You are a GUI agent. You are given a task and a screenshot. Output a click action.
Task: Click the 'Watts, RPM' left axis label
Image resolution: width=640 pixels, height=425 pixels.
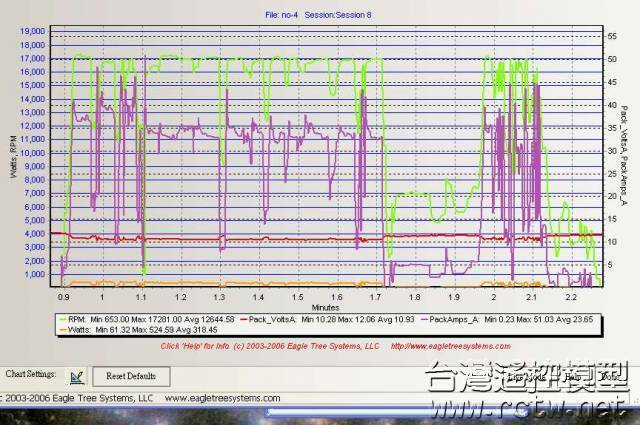(12, 160)
